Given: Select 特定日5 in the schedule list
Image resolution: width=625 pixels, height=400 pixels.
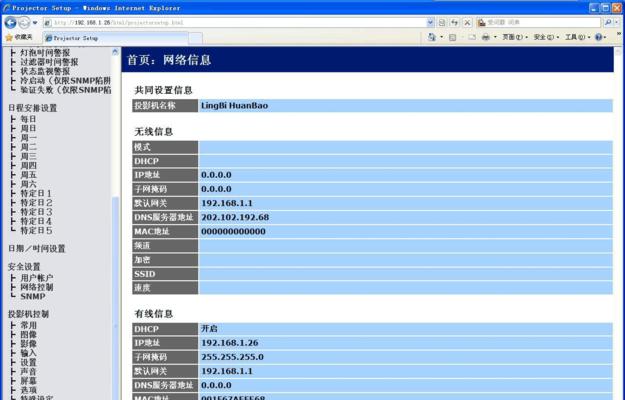Looking at the screenshot, I should (x=36, y=230).
